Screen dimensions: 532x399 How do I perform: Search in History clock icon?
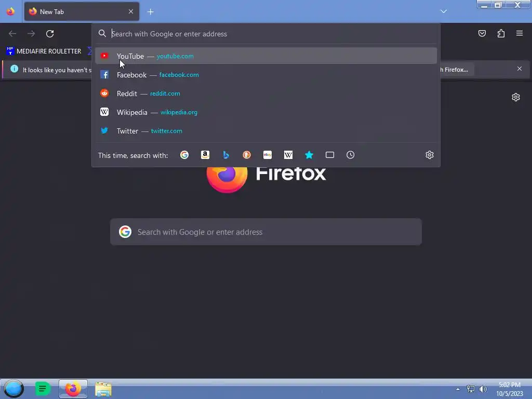(351, 155)
